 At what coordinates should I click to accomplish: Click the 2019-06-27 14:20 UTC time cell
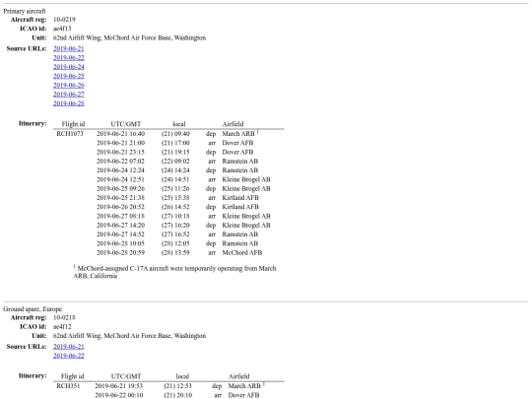(x=121, y=226)
